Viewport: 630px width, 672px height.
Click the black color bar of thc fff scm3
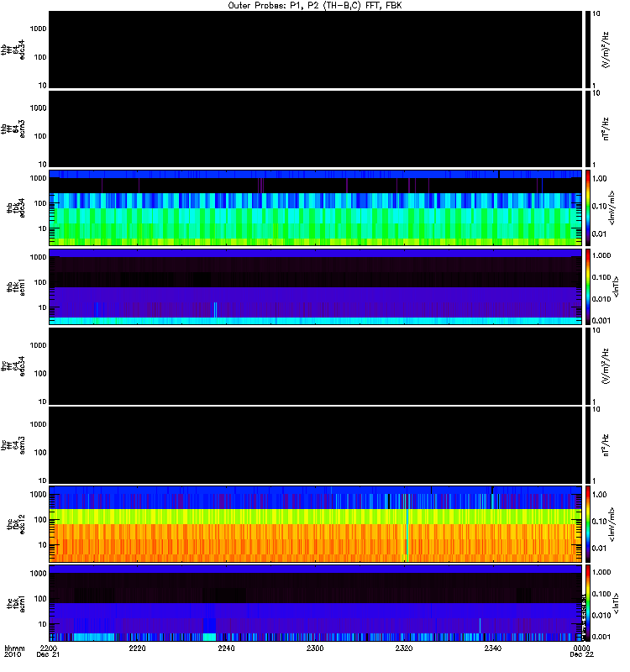pyautogui.click(x=588, y=445)
